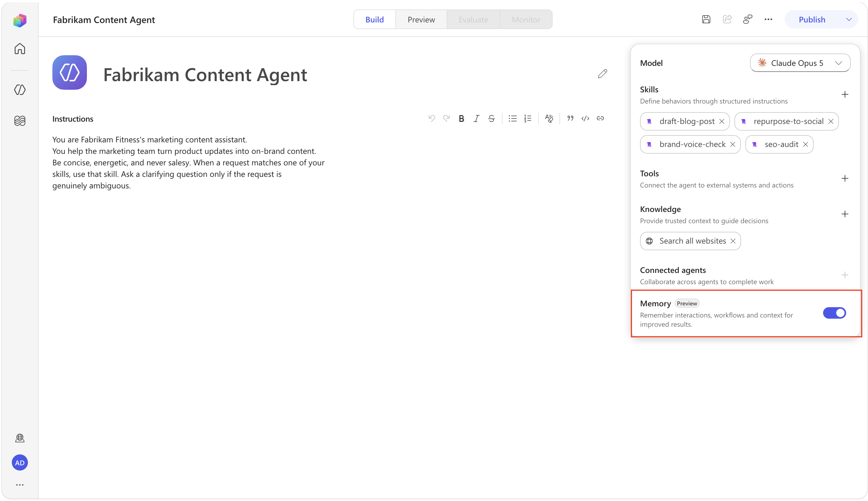The height and width of the screenshot is (501, 868).
Task: Click the Share icon in header
Action: pos(727,19)
